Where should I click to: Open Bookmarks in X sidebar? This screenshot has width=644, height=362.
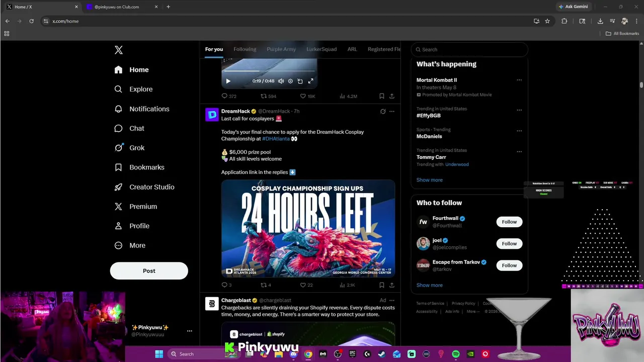pyautogui.click(x=139, y=167)
